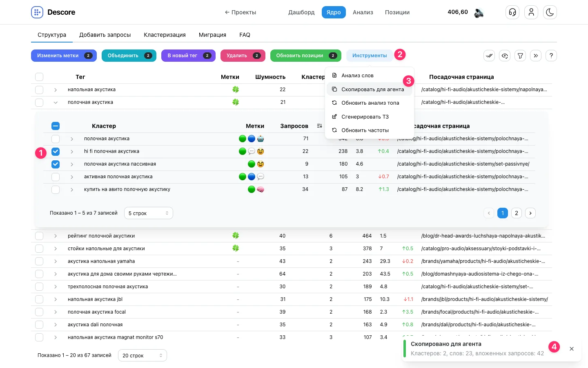Click blue circle mark in активная полочная акустика row
The width and height of the screenshot is (588, 368).
(252, 177)
